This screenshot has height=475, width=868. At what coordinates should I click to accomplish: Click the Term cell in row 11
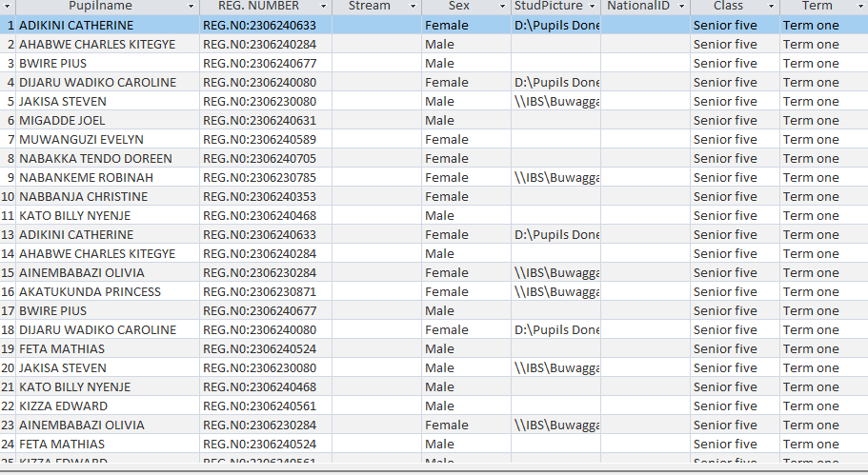click(822, 216)
